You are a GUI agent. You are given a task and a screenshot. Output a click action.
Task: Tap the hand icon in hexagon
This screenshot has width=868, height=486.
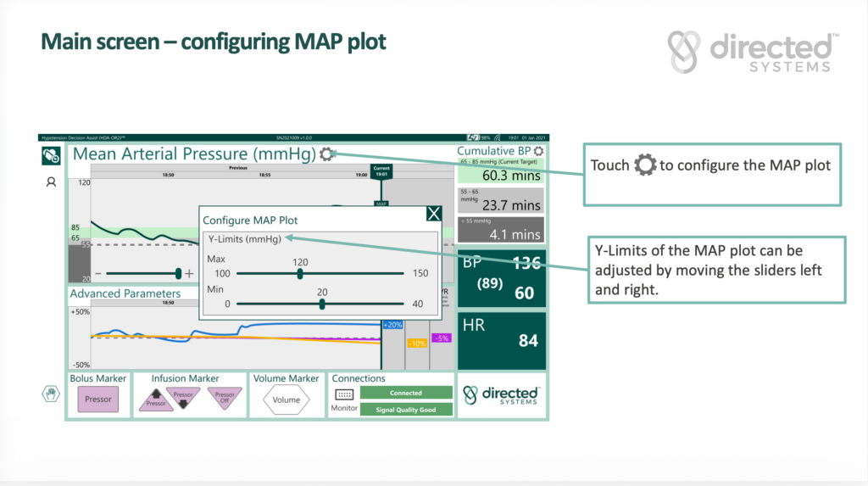point(51,394)
